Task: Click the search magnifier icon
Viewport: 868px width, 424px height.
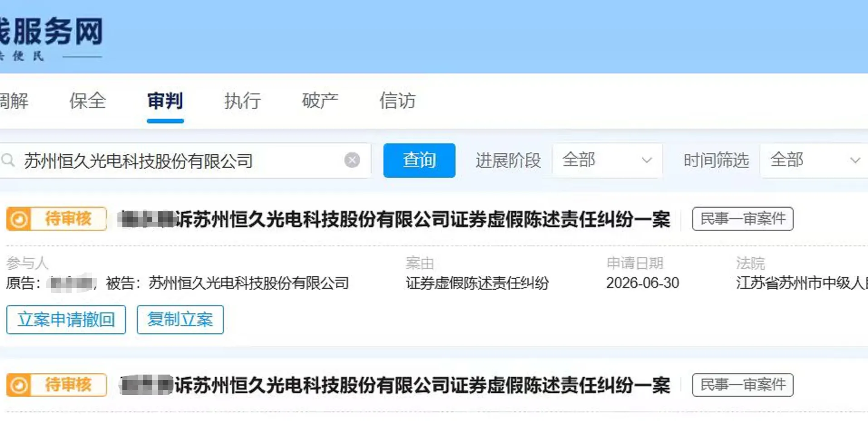Action: click(8, 160)
